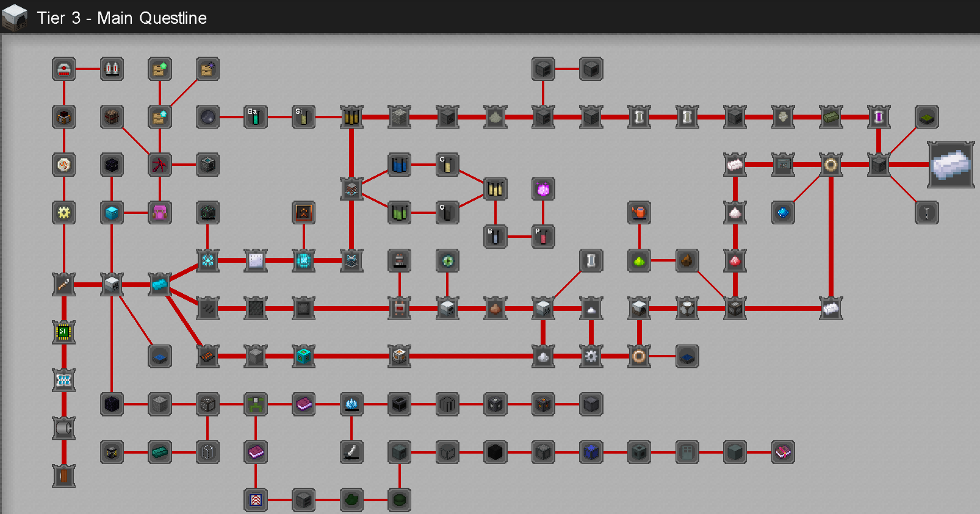Click the phosphorus 'P' cell quest
Screen dimensions: 980x514
coord(543,237)
